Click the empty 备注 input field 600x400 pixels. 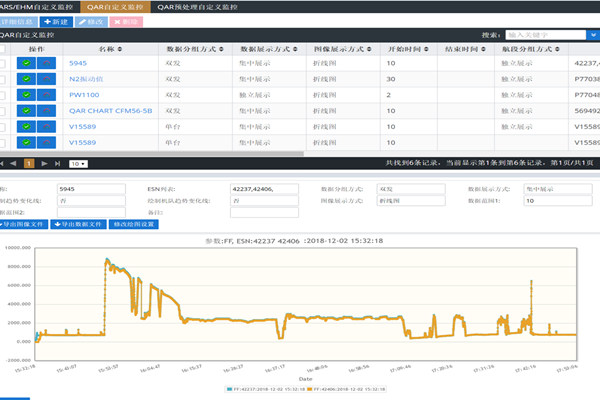click(264, 212)
